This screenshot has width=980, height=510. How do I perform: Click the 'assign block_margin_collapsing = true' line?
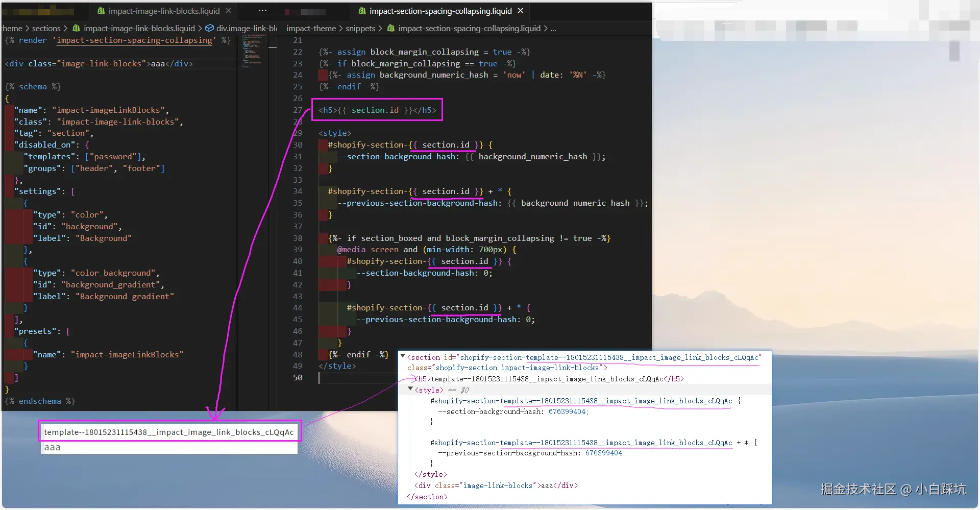click(425, 52)
